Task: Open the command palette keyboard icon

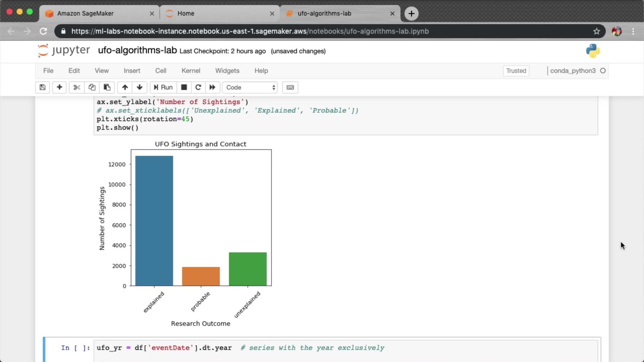Action: 290,87
